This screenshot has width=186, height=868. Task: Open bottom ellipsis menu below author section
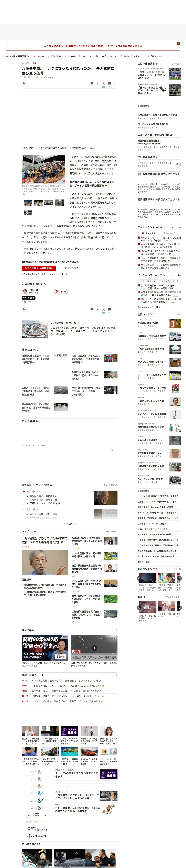115,309
